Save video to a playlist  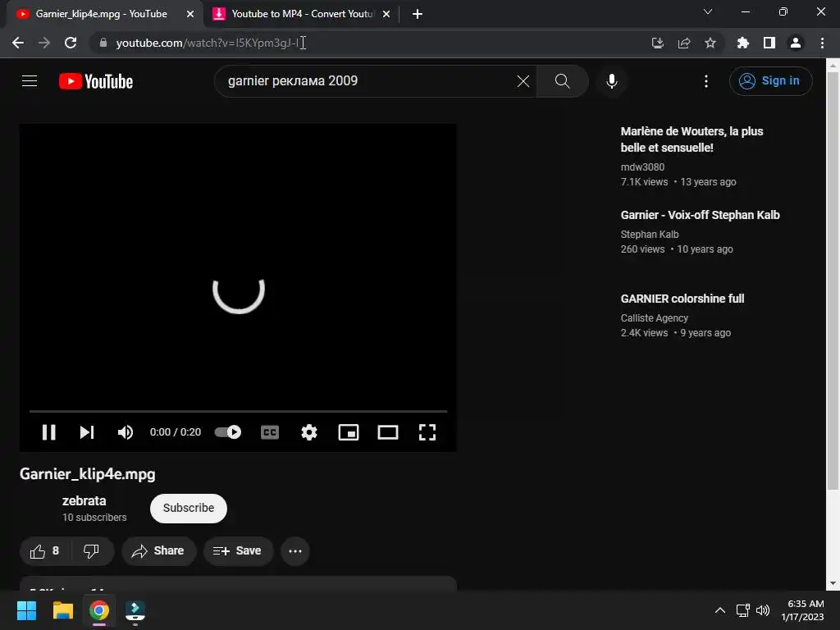coord(238,550)
